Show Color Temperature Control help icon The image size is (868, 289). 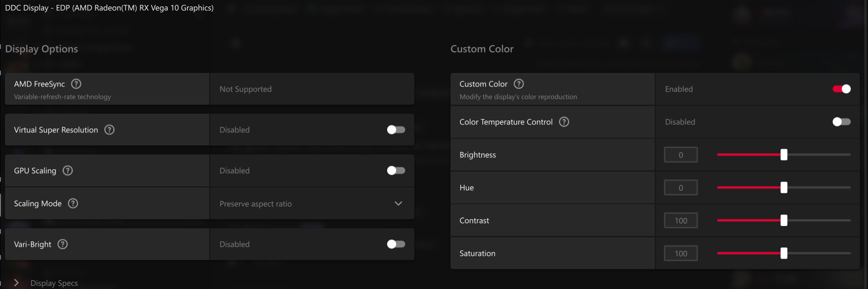pyautogui.click(x=564, y=122)
